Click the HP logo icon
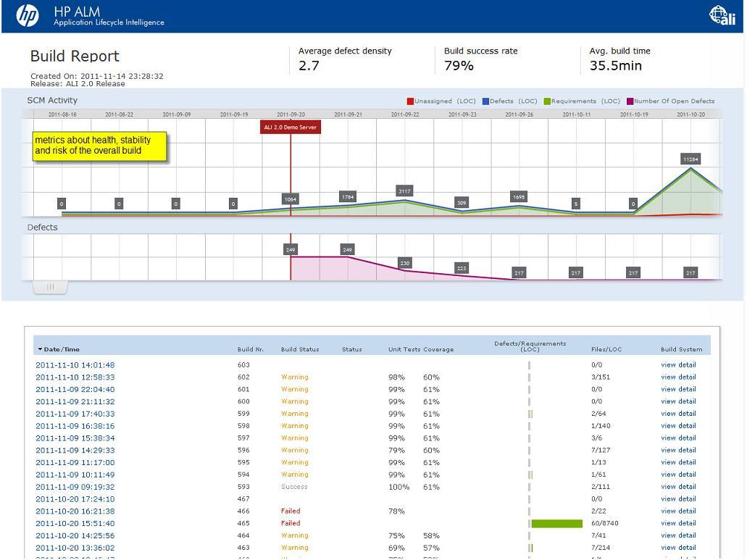 [x=28, y=16]
